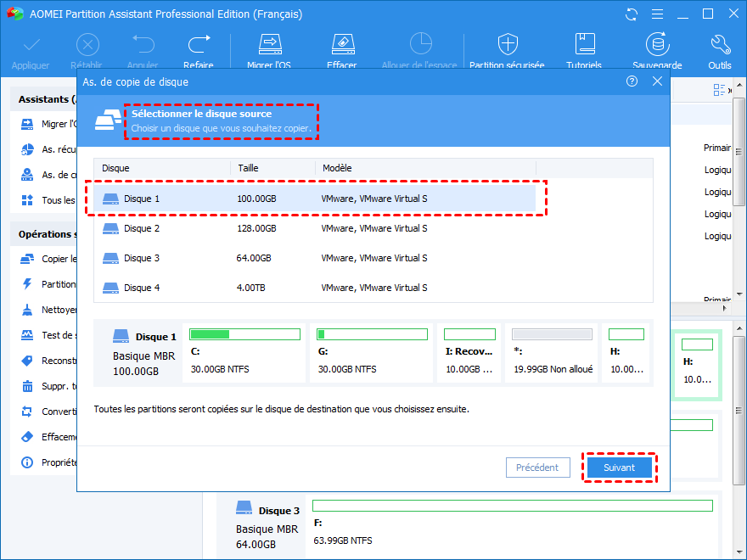
Task: Close the As. de copie de disque dialog
Action: pyautogui.click(x=657, y=81)
